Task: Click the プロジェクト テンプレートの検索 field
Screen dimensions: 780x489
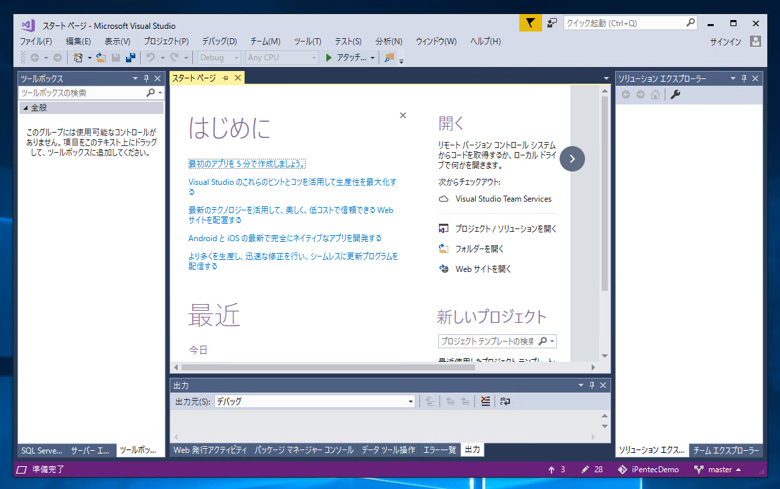Action: 487,341
